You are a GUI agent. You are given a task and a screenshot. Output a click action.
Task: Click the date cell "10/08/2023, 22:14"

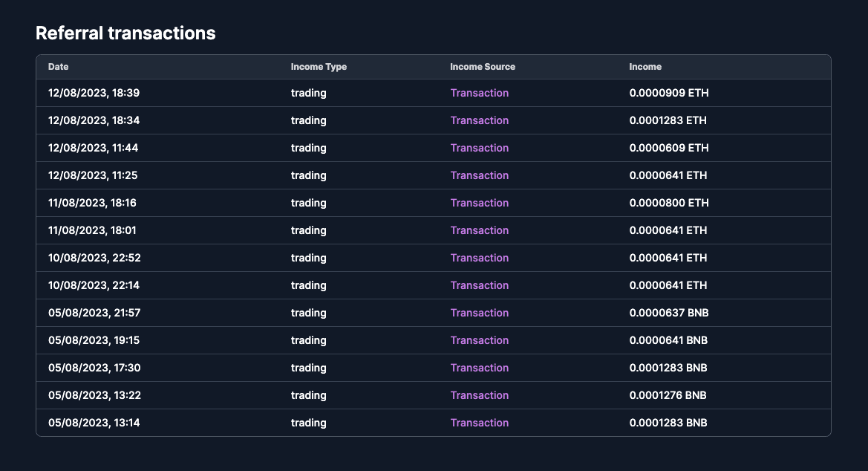click(94, 285)
